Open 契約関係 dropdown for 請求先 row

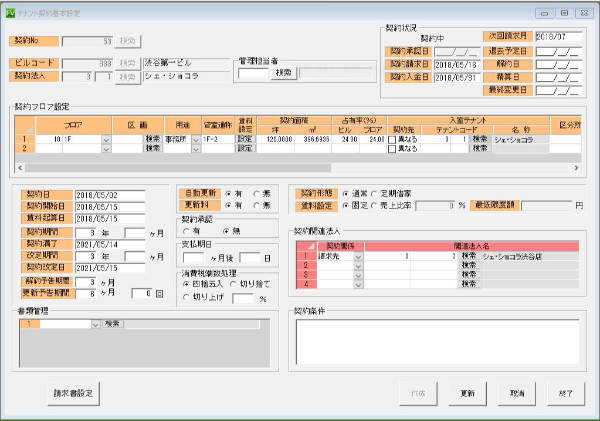pos(359,256)
